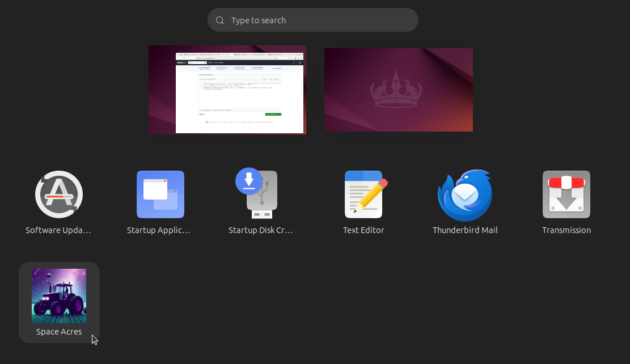The height and width of the screenshot is (364, 630).
Task: Click the "Thunderbird Mail" app label
Action: coord(465,230)
